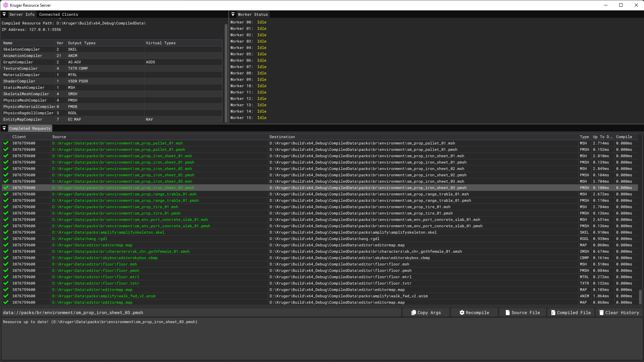Click the resource path input field
The height and width of the screenshot is (362, 644).
[x=201, y=312]
